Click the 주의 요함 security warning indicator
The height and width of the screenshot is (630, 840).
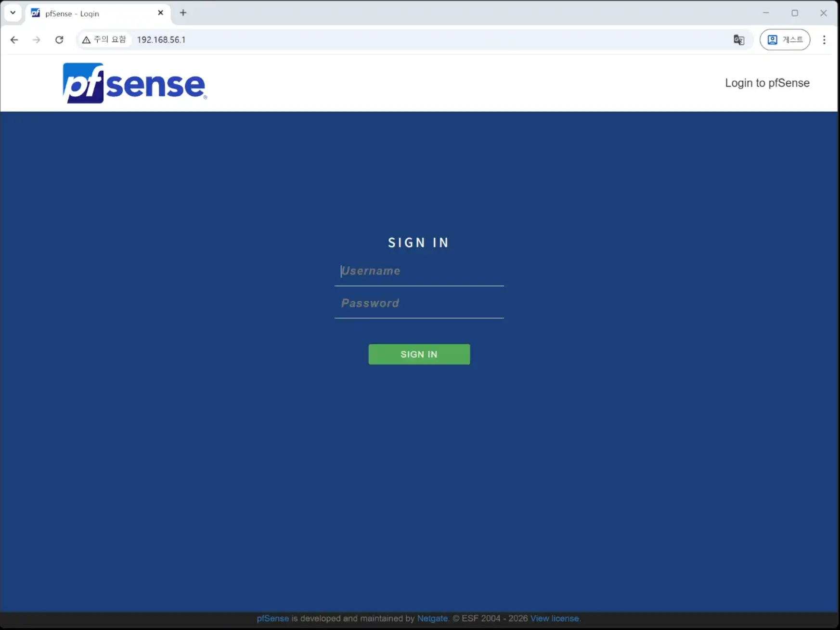pyautogui.click(x=104, y=40)
